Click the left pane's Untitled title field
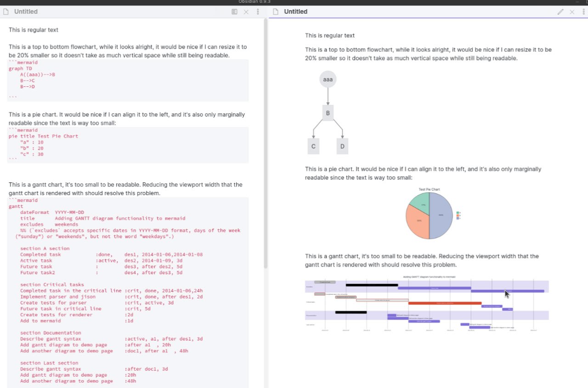588x388 pixels. [26, 12]
